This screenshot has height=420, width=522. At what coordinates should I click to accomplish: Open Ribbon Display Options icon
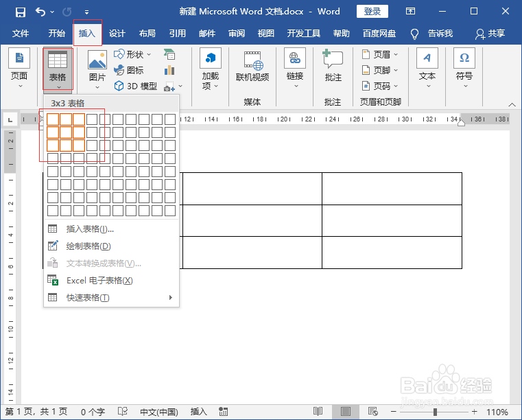pos(410,12)
